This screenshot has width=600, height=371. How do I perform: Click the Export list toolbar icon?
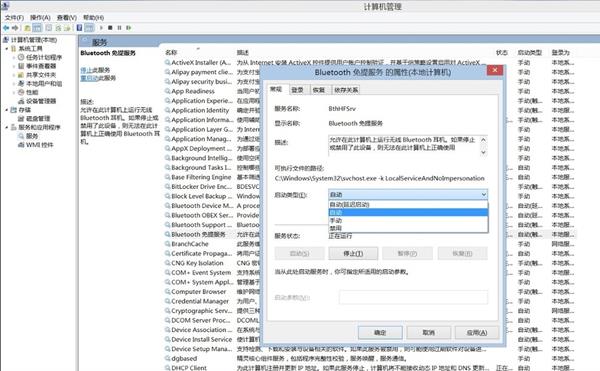[67, 28]
